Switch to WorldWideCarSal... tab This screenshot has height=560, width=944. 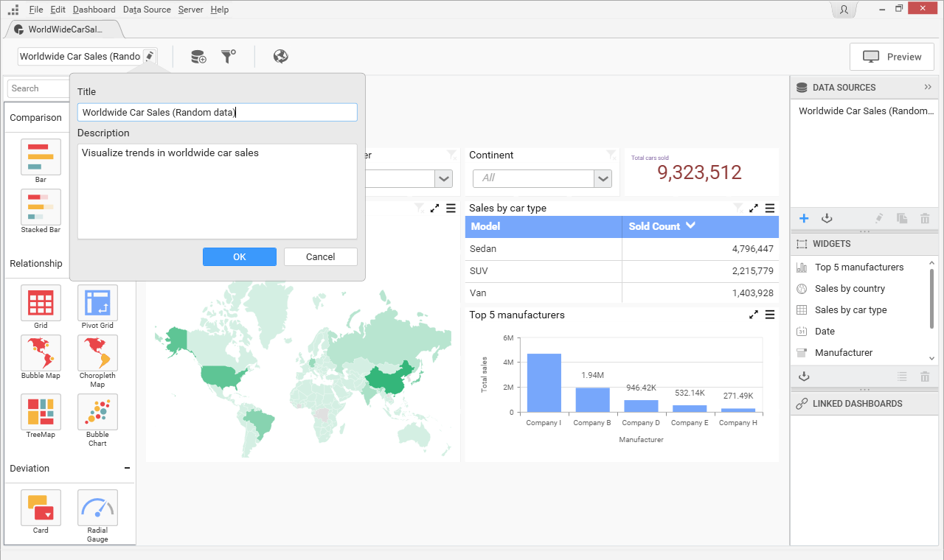click(x=65, y=29)
